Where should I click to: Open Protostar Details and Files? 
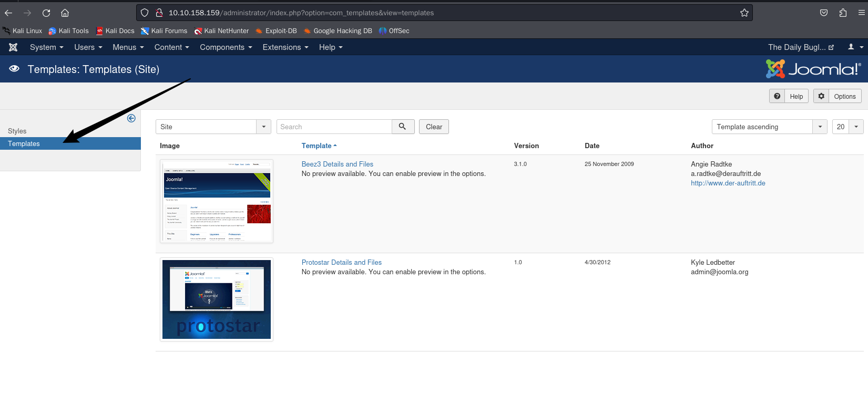tap(342, 262)
